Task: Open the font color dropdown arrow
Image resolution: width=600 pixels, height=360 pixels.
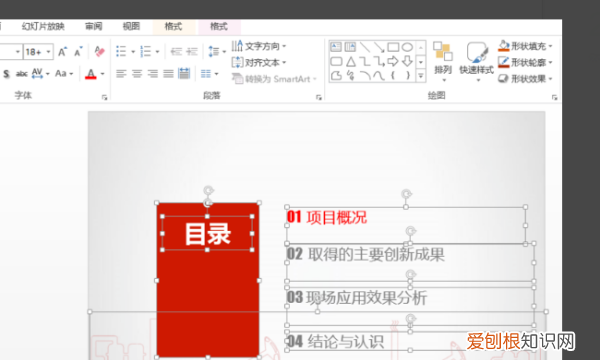Action: tap(103, 74)
